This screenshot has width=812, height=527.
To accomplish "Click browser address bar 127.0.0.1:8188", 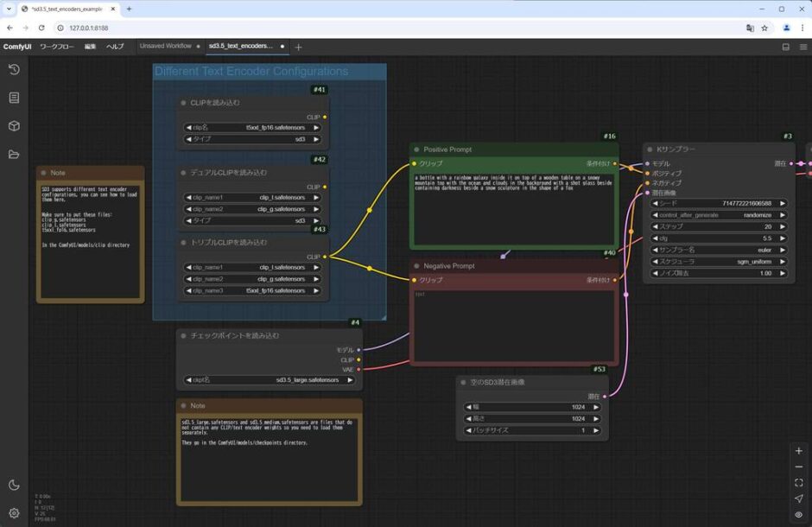I will (89, 28).
